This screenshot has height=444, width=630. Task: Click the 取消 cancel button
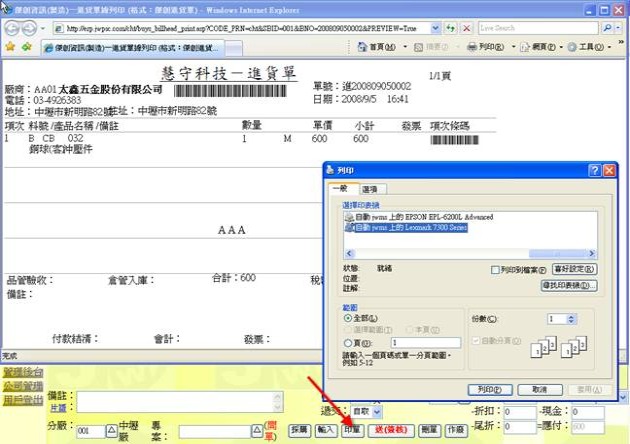pos(539,389)
